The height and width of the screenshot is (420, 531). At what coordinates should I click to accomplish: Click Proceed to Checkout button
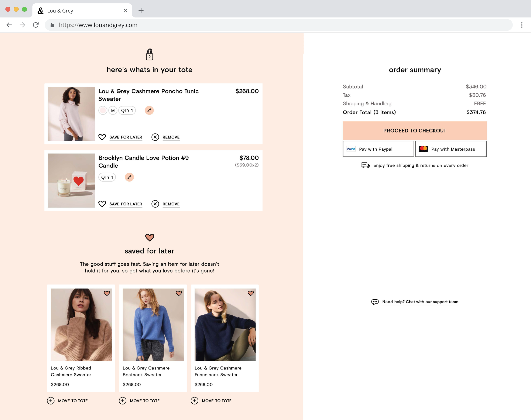pyautogui.click(x=414, y=131)
